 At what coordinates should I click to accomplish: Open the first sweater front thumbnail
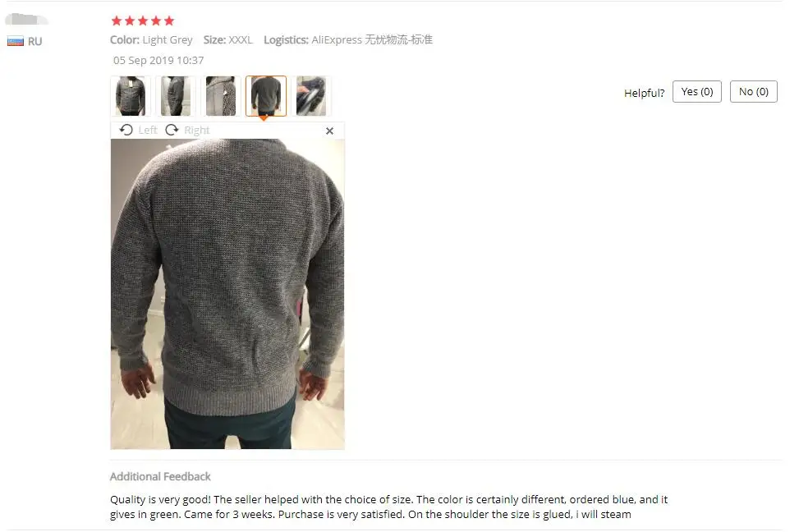coord(131,96)
